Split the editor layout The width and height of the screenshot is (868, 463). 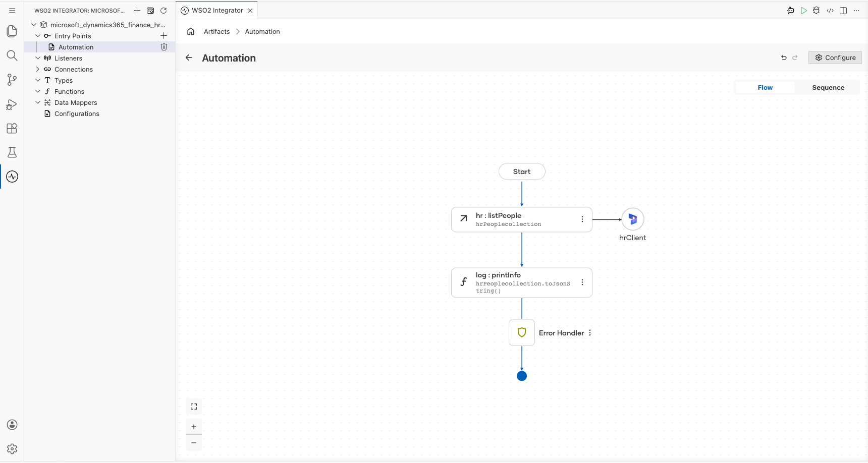click(843, 10)
